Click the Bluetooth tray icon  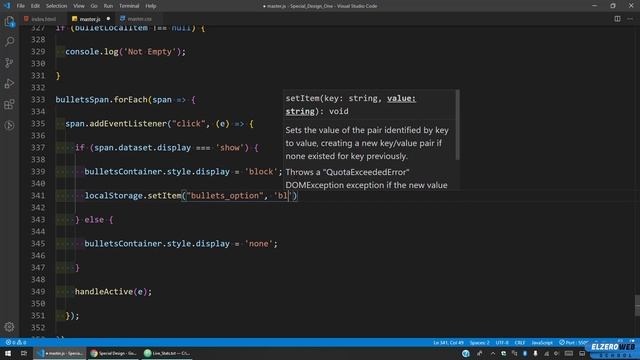pyautogui.click(x=525, y=353)
